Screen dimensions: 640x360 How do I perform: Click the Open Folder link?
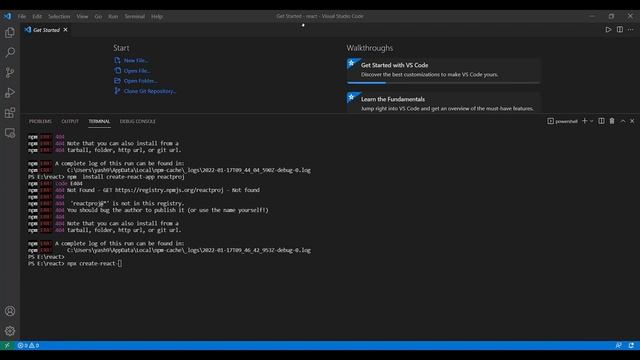tap(136, 81)
